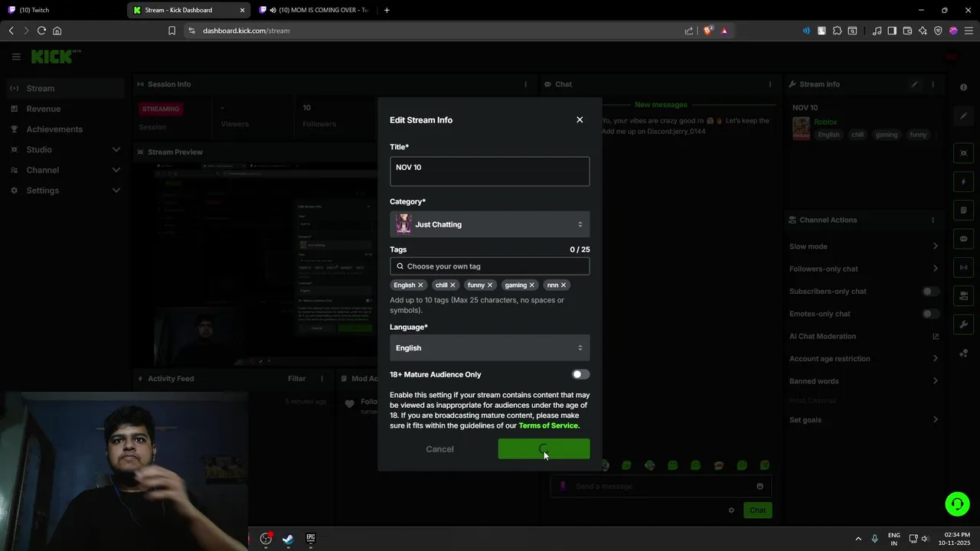Open a new browser tab
Image resolution: width=980 pixels, height=551 pixels.
point(387,10)
